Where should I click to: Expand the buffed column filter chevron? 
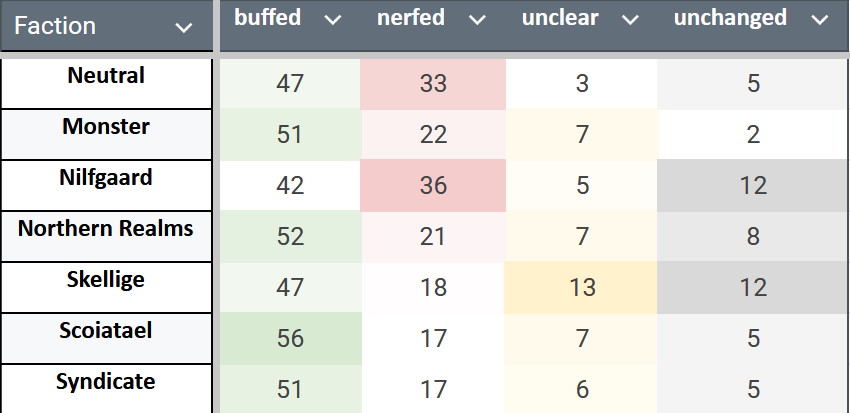coord(333,19)
